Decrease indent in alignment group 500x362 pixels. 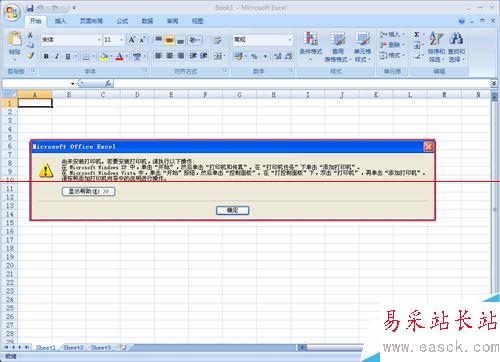coord(193,56)
